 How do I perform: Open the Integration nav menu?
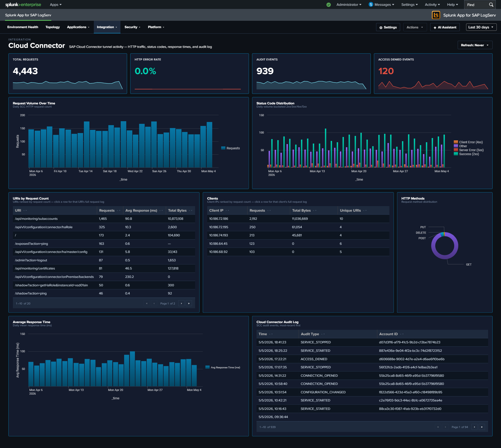[x=107, y=27]
